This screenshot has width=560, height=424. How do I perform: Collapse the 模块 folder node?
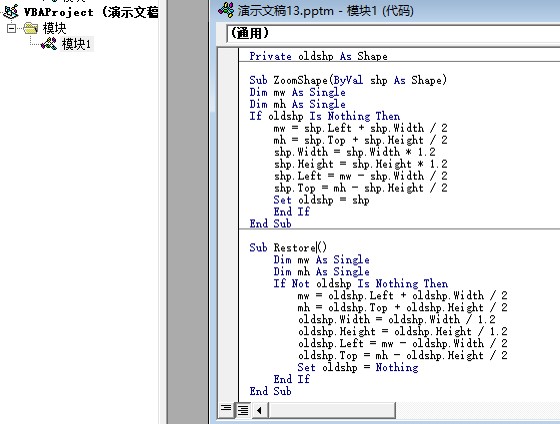[11, 28]
